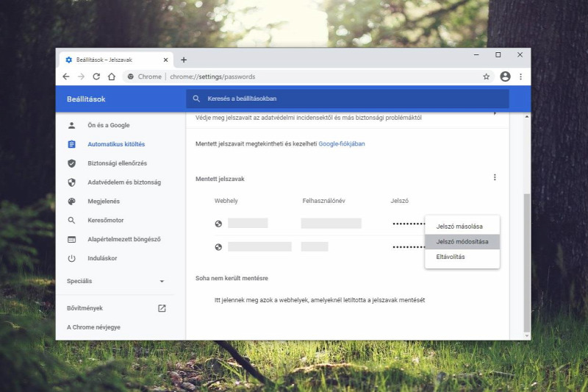Maximize the Chrome window
Viewport: 588px width, 392px height.
(498, 54)
